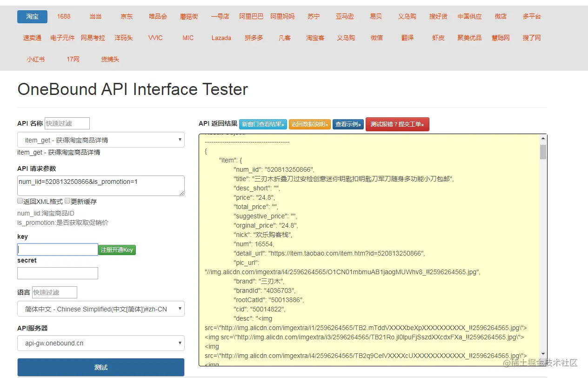
Task: Tick the 更新缓存 checkbox
Action: [67, 201]
